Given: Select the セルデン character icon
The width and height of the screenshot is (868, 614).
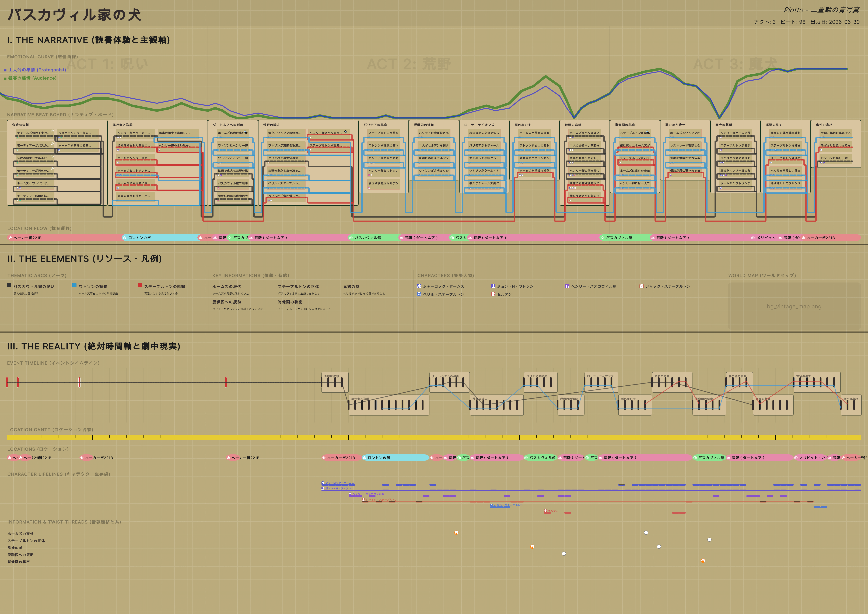Looking at the screenshot, I should (x=493, y=294).
